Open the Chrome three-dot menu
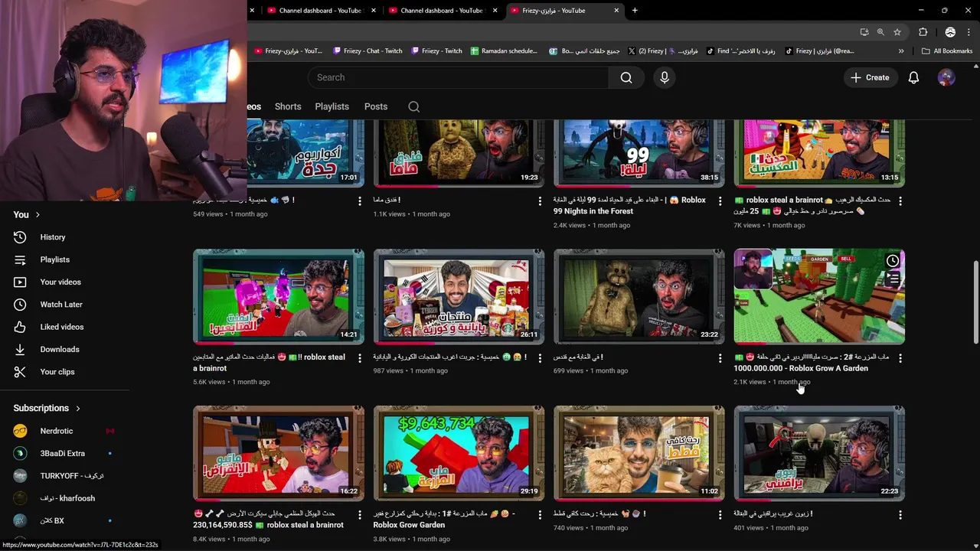 pos(967,32)
